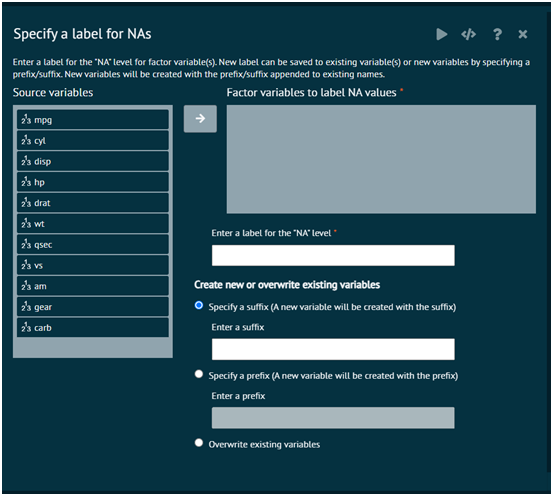Screen dimensions: 553x496
Task: Click the numeric type icon beside mpg
Action: (x=26, y=120)
